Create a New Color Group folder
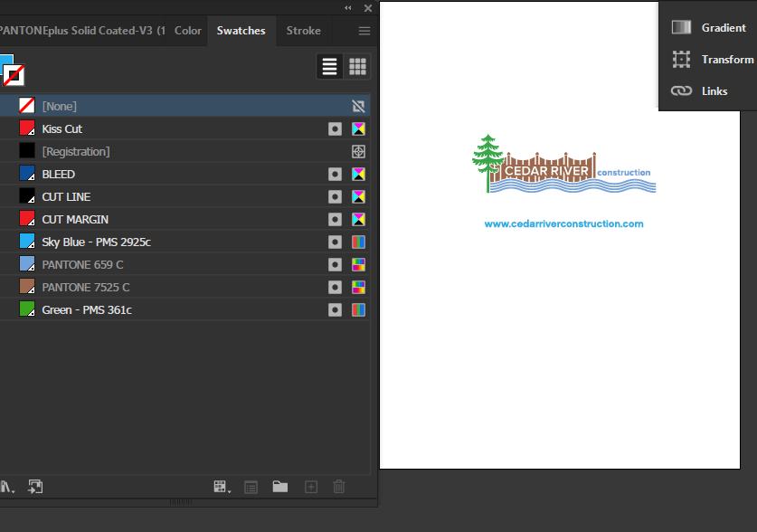 [x=280, y=487]
